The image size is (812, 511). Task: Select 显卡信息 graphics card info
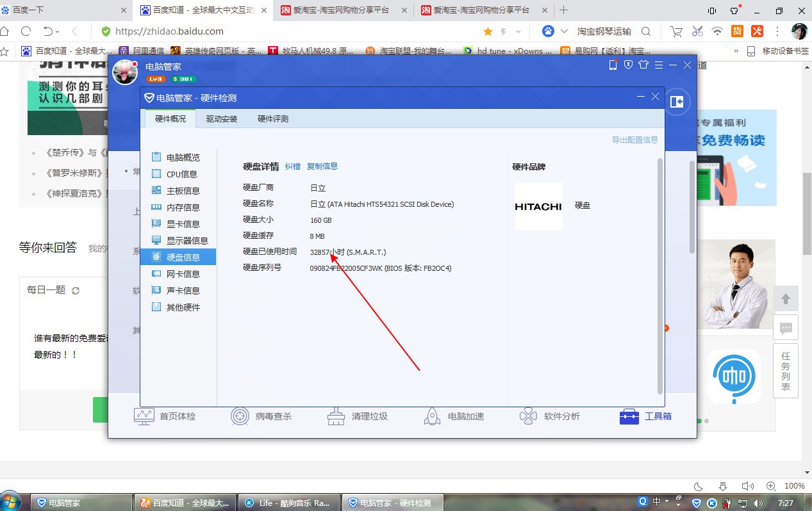pyautogui.click(x=183, y=223)
